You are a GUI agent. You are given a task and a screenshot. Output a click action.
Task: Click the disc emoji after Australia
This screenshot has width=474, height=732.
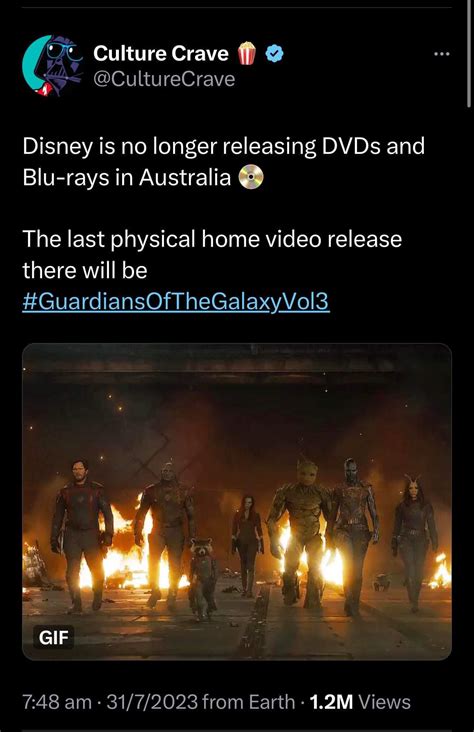point(251,177)
